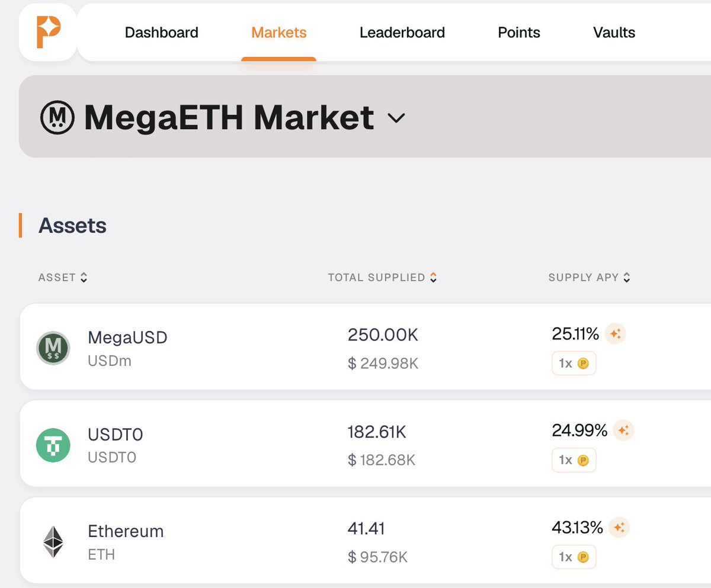Viewport: 711px width, 588px height.
Task: Expand the MegaETH Market dropdown chevron
Action: pos(396,118)
